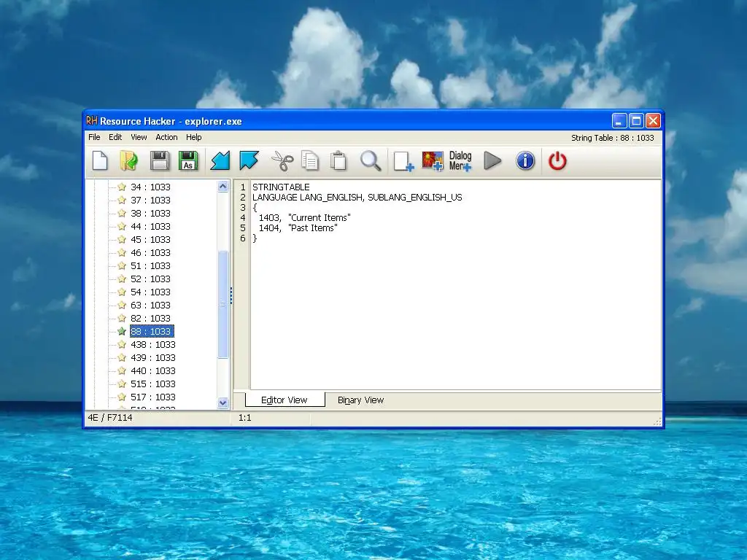Open the blue info About icon
The width and height of the screenshot is (747, 560).
525,160
